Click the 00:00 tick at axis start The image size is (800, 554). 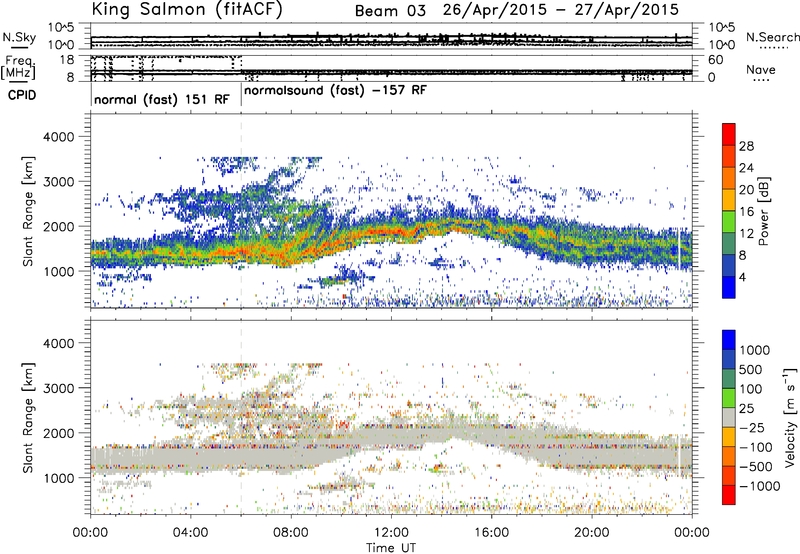click(90, 533)
